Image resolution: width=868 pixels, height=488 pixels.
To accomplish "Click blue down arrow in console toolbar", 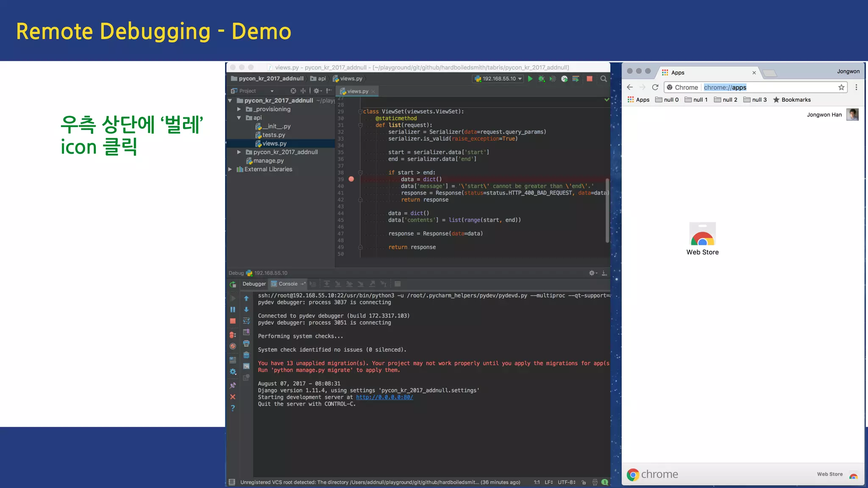I will pyautogui.click(x=246, y=310).
